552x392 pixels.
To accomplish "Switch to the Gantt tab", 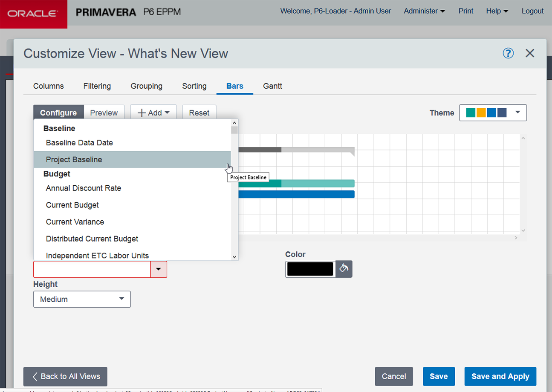I will [x=272, y=86].
